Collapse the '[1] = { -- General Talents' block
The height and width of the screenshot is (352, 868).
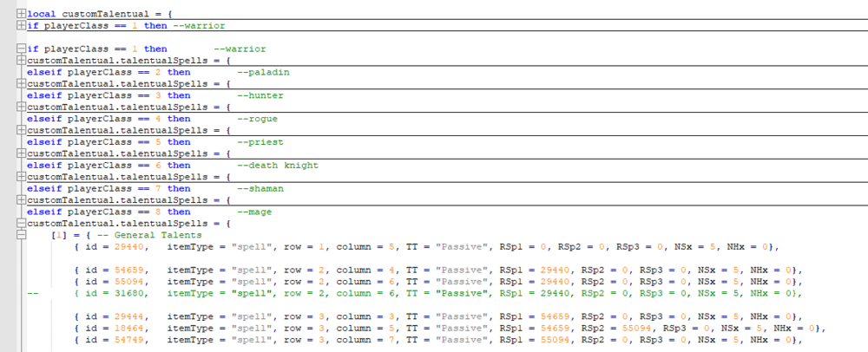(x=21, y=235)
